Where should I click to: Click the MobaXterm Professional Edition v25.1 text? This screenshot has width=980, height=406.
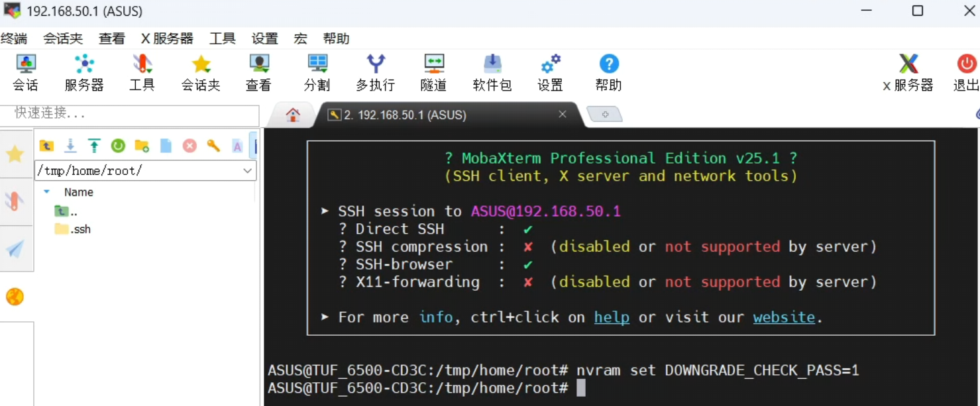pos(621,158)
